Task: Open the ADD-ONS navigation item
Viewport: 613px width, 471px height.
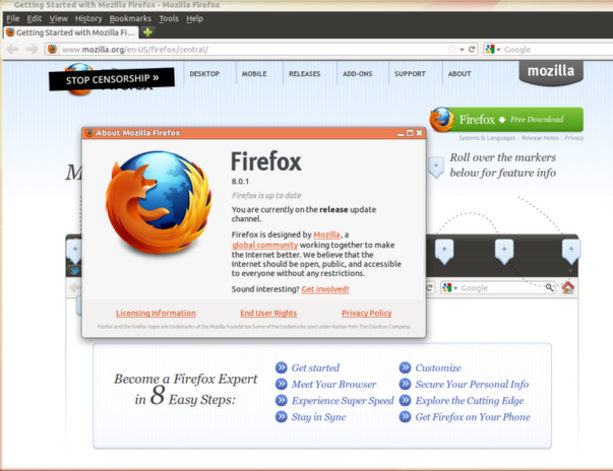Action: (x=357, y=73)
